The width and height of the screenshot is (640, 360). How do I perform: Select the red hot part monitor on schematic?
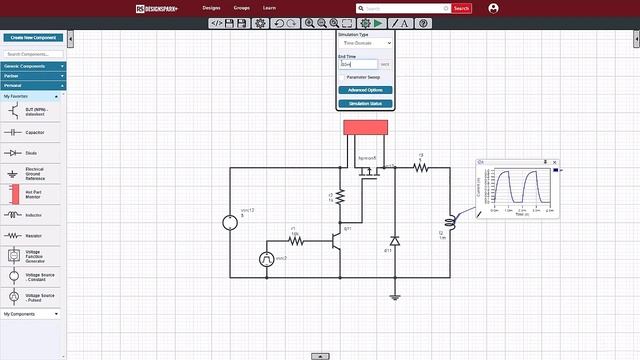366,127
